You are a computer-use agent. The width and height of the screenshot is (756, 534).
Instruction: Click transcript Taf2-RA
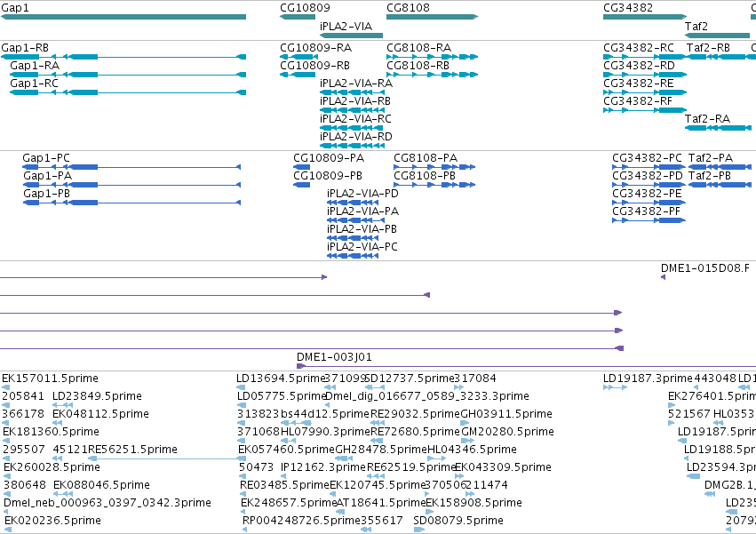pos(718,128)
